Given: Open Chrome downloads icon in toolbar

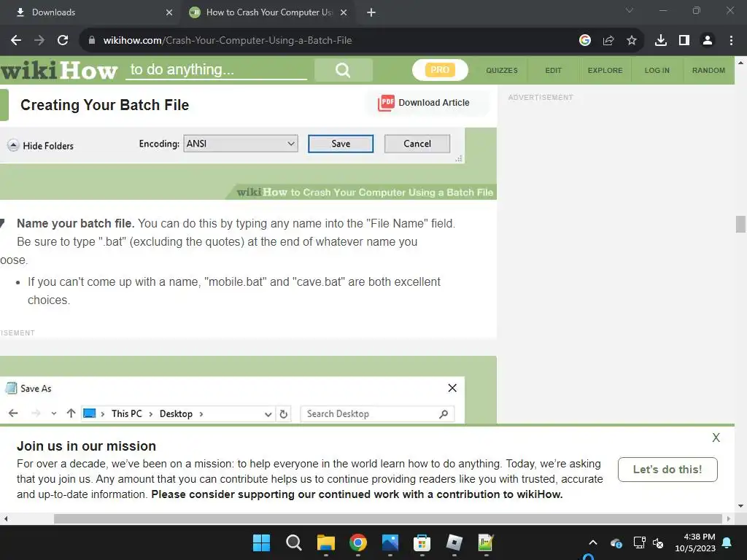Looking at the screenshot, I should pyautogui.click(x=661, y=41).
